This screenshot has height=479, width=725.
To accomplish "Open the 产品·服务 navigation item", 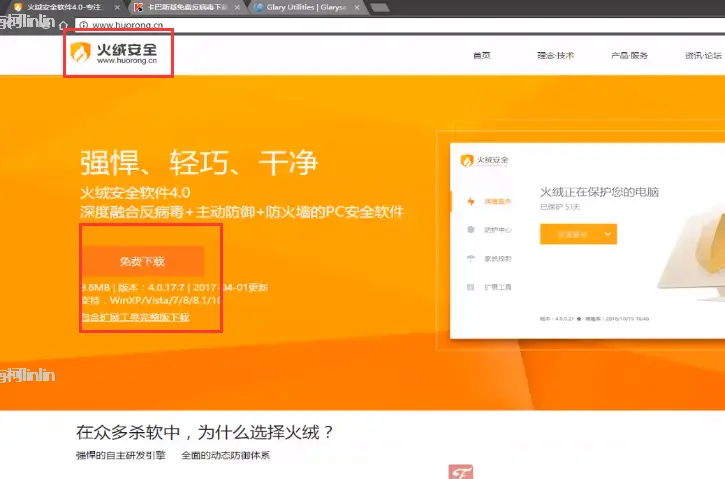I will (629, 55).
